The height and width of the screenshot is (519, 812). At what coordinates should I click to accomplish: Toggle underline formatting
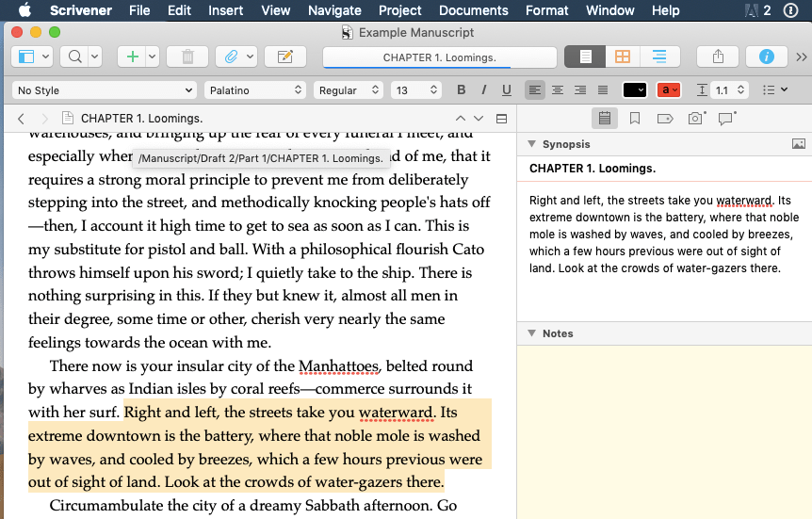[x=507, y=90]
